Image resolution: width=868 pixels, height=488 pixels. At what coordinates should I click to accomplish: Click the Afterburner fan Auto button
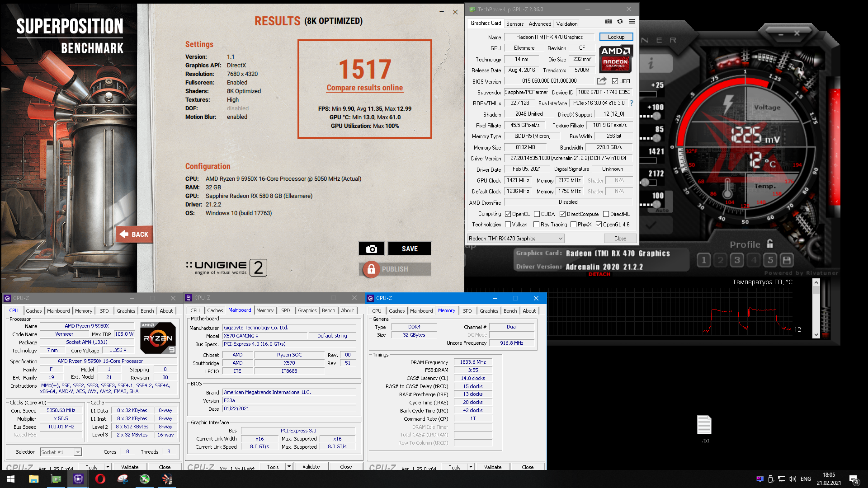click(x=662, y=211)
